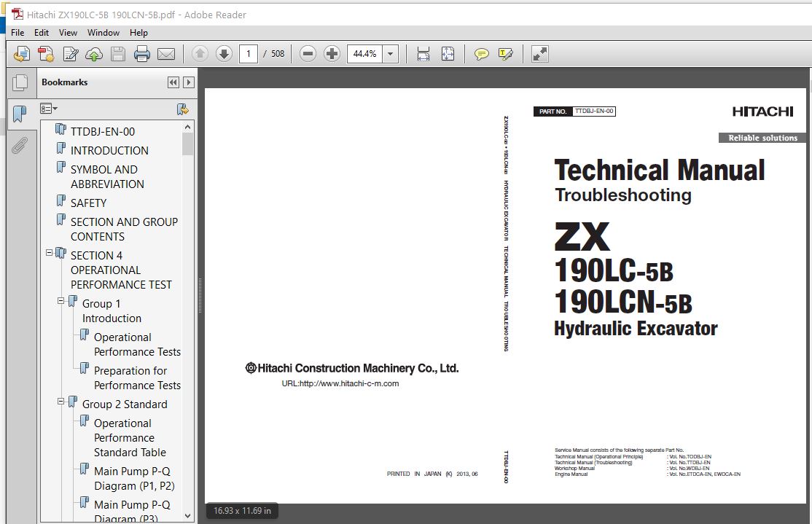
Task: Jump to the INTRODUCTION bookmark
Action: [109, 151]
